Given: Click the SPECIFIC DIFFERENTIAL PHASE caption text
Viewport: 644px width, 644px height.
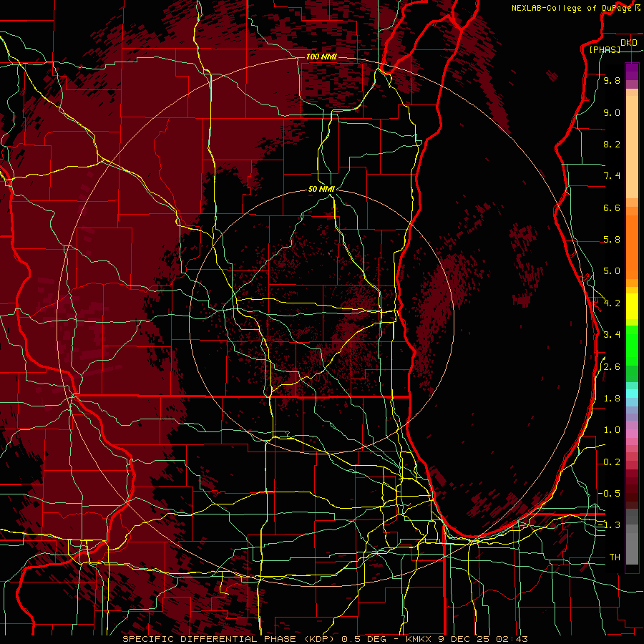Looking at the screenshot, I should (209, 639).
